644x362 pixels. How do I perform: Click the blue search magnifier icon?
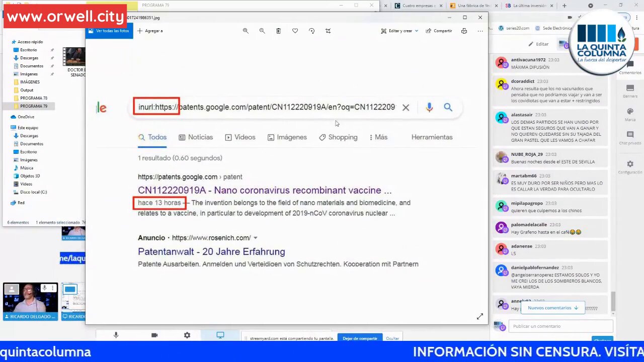tap(448, 107)
